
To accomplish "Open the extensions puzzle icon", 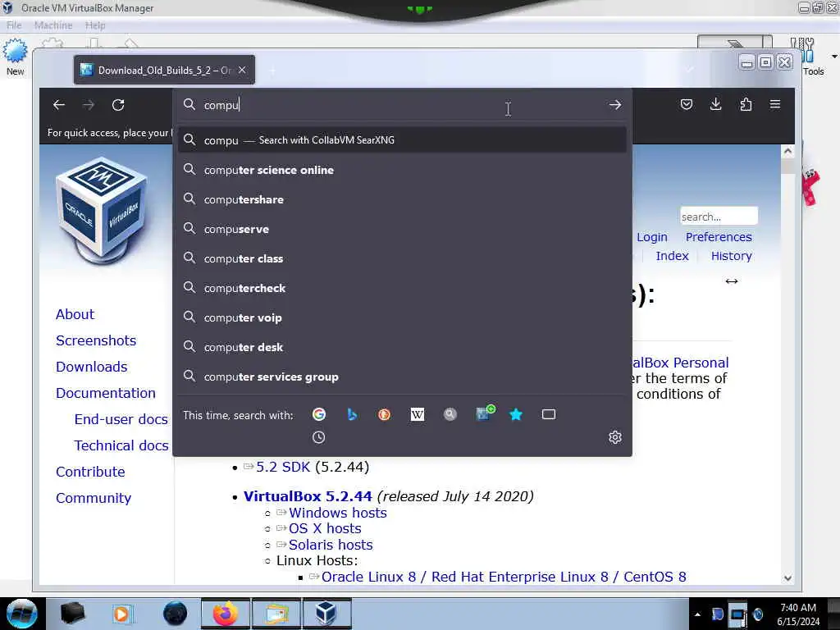I will [x=746, y=104].
